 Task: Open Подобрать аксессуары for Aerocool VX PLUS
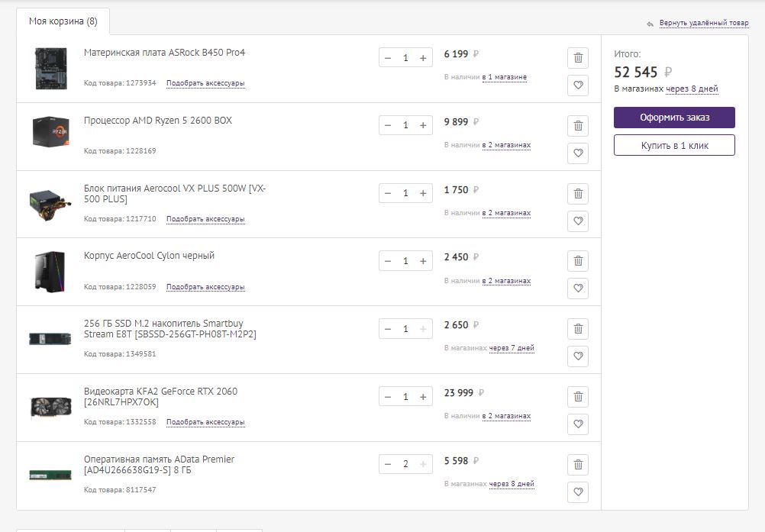(x=205, y=219)
